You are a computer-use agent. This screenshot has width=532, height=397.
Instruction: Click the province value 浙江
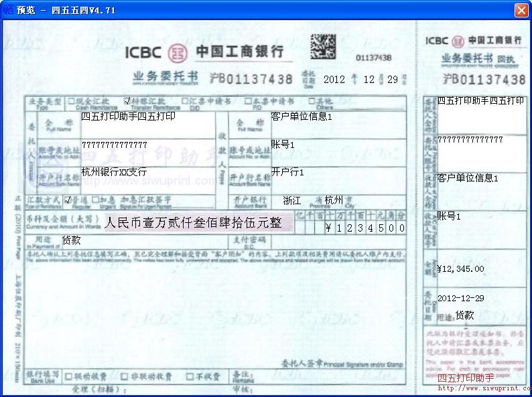[x=291, y=201]
